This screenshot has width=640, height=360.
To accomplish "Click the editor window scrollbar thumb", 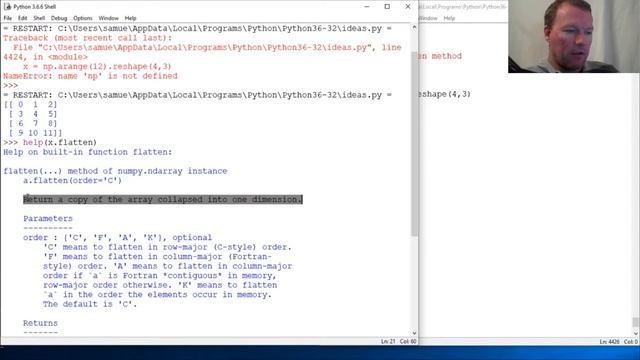I will [x=636, y=322].
